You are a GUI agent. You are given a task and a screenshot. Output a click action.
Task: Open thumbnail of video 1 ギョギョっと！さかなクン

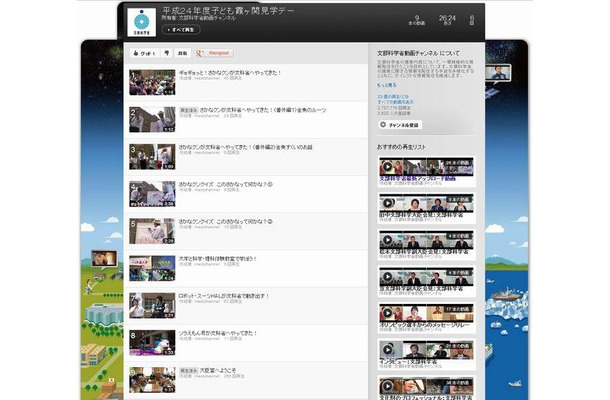152,82
